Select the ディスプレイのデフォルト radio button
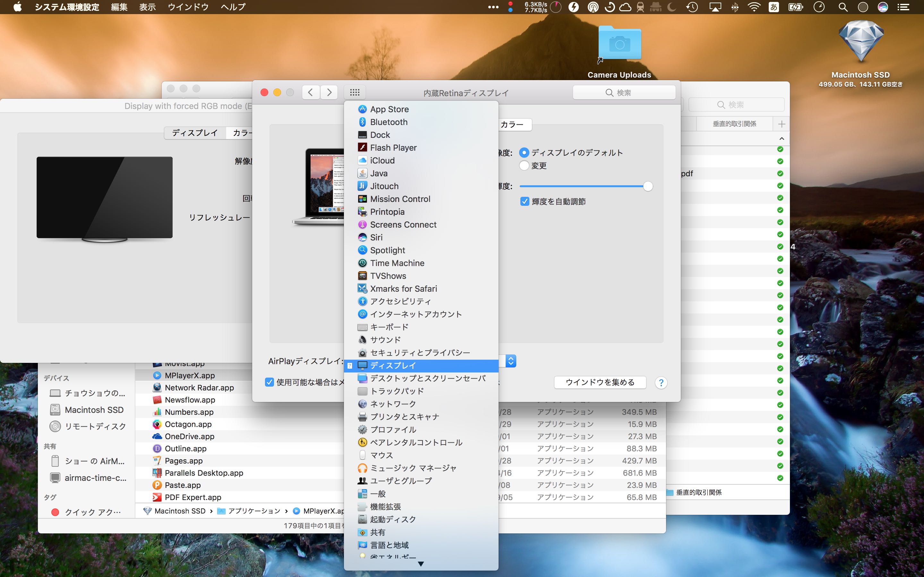 524,153
